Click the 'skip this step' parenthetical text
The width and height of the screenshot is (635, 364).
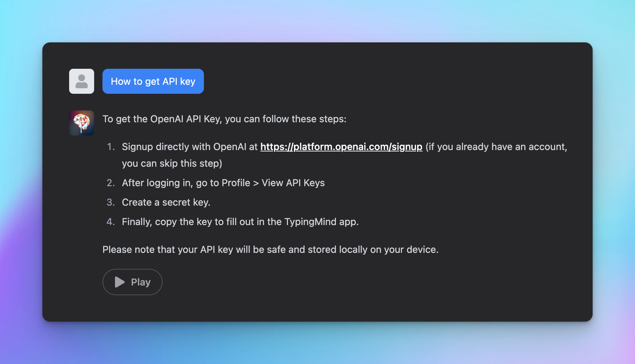pyautogui.click(x=172, y=163)
